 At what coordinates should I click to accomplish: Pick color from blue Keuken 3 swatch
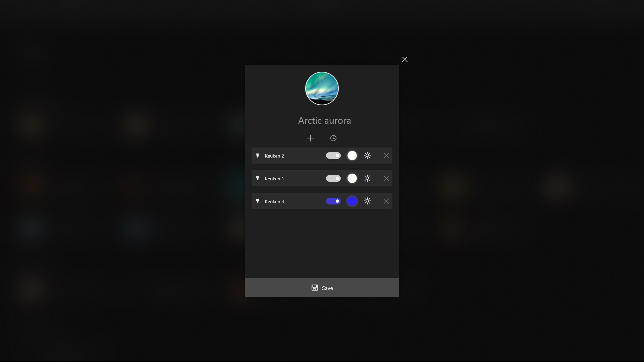[x=352, y=201]
